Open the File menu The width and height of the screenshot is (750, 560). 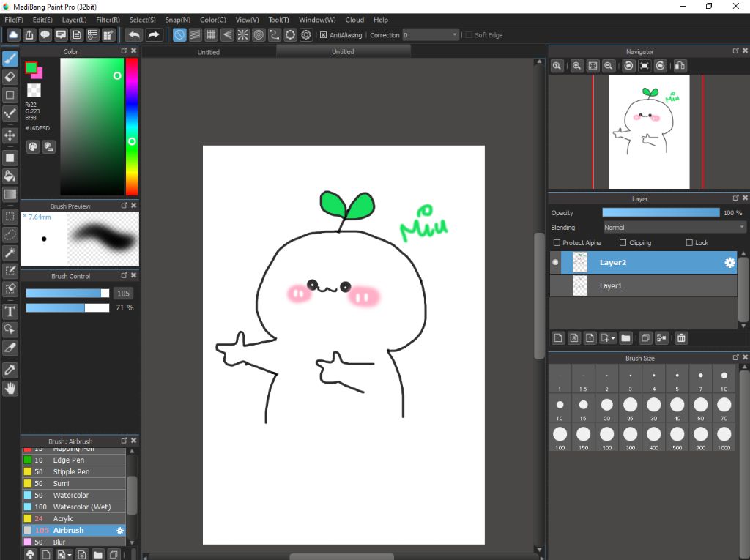pos(13,20)
